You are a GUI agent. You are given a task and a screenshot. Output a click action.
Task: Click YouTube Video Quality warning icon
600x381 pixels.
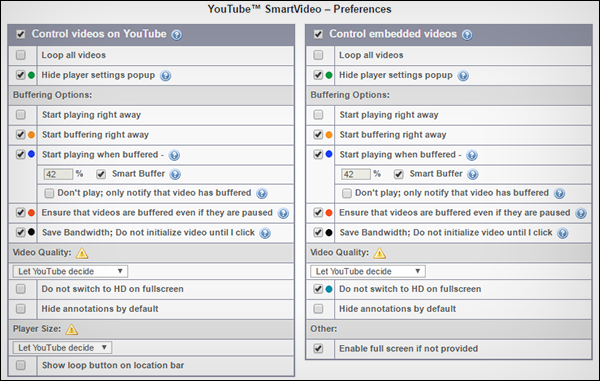coord(82,253)
